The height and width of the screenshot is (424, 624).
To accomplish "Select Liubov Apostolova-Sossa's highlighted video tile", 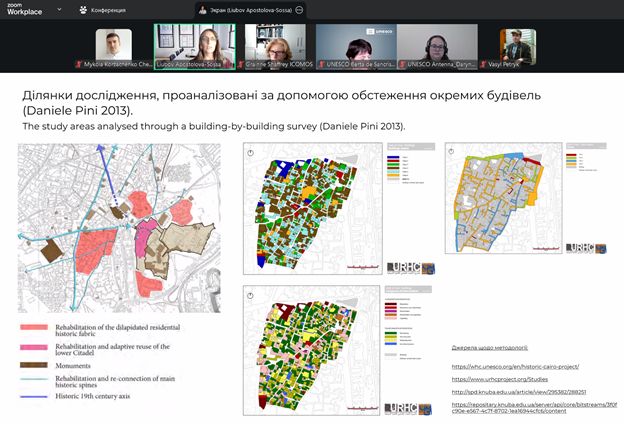I will (194, 46).
